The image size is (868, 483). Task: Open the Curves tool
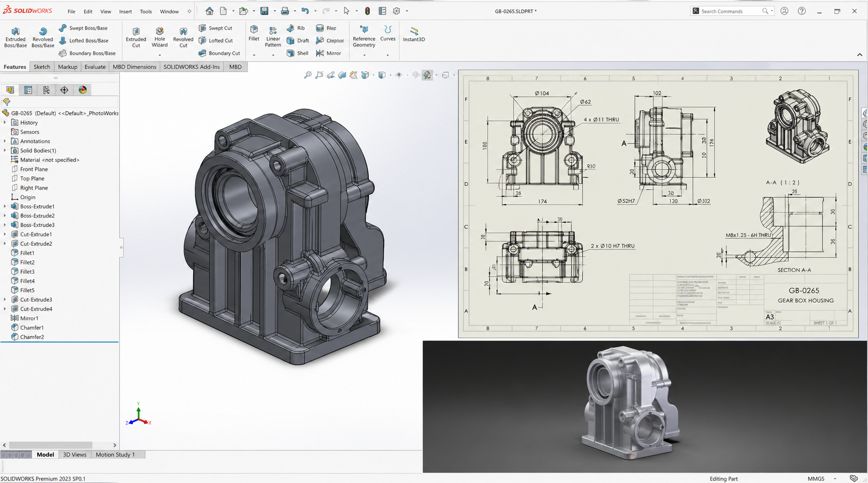pos(388,34)
